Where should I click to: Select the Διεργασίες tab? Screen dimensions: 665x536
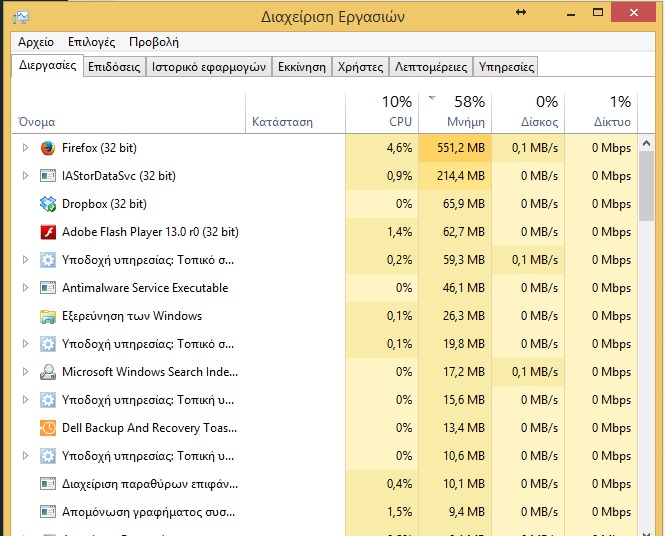(48, 65)
